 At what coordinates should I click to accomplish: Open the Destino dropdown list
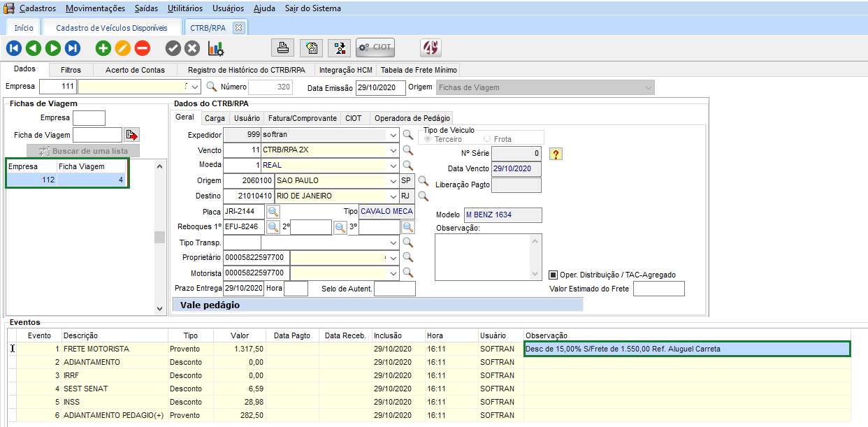[394, 196]
